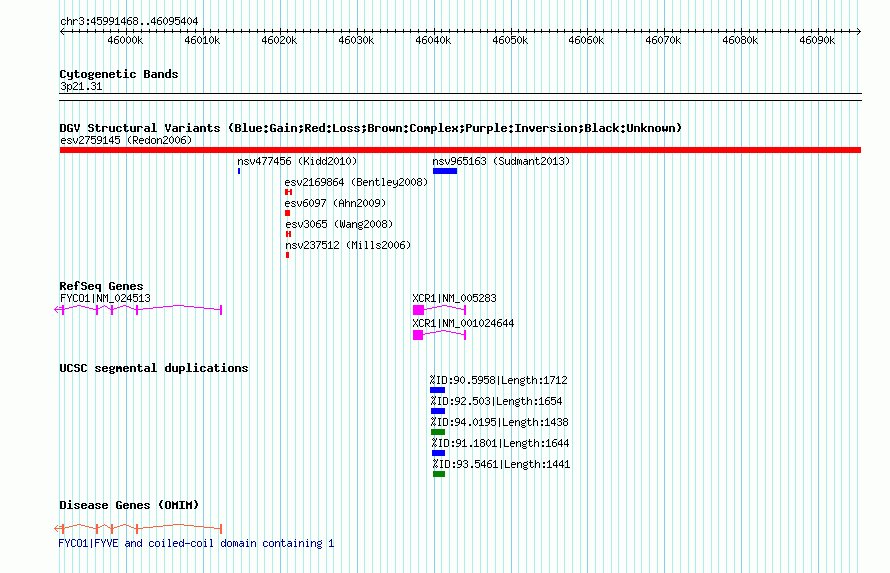Click the UCSC segmental duplications track title
Screen dimensions: 890x573
coord(154,368)
